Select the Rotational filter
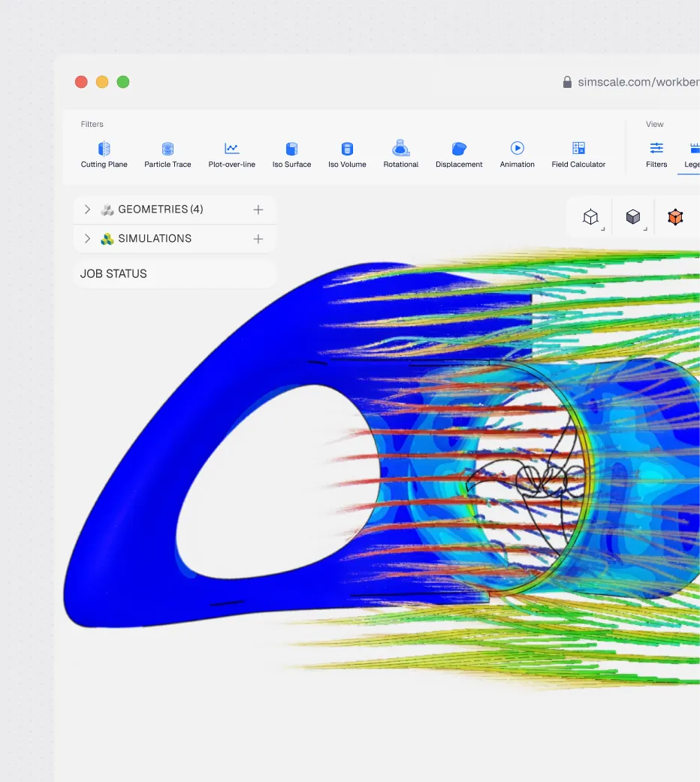The height and width of the screenshot is (782, 700). tap(401, 155)
